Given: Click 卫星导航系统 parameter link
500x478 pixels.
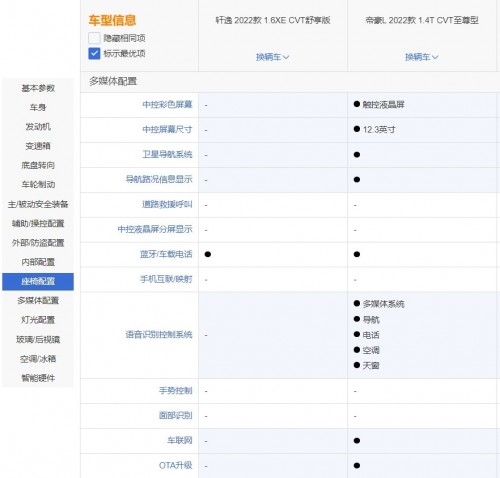Looking at the screenshot, I should pyautogui.click(x=167, y=154).
